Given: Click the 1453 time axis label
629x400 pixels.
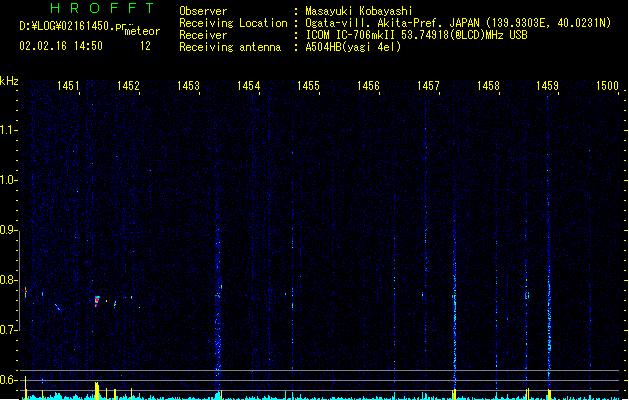Looking at the screenshot, I should [x=188, y=85].
